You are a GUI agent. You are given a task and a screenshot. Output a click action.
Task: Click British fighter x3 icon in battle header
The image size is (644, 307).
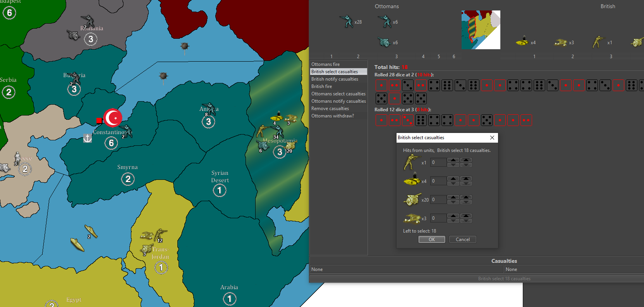point(560,42)
